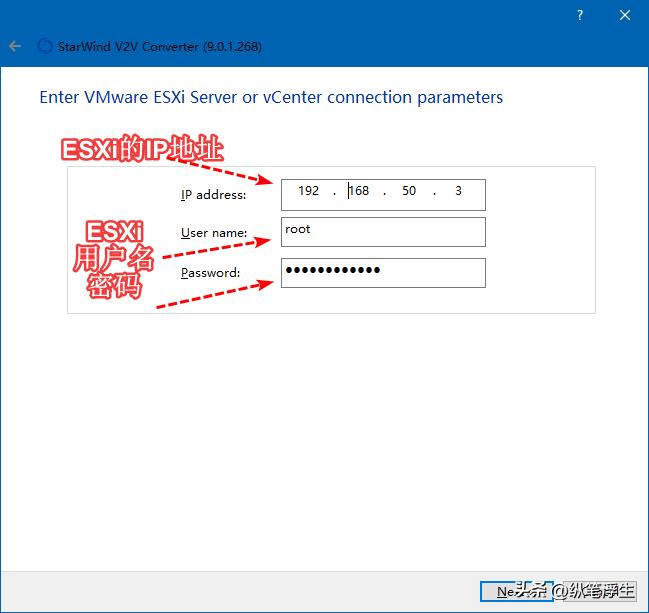
Task: Click the StarWind V2V Converter title
Action: pos(159,46)
